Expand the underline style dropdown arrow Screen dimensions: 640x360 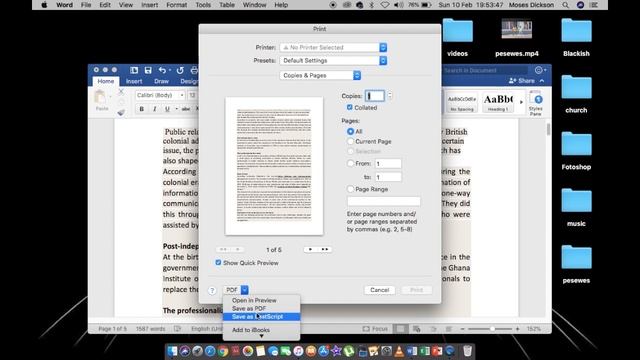pyautogui.click(x=176, y=109)
